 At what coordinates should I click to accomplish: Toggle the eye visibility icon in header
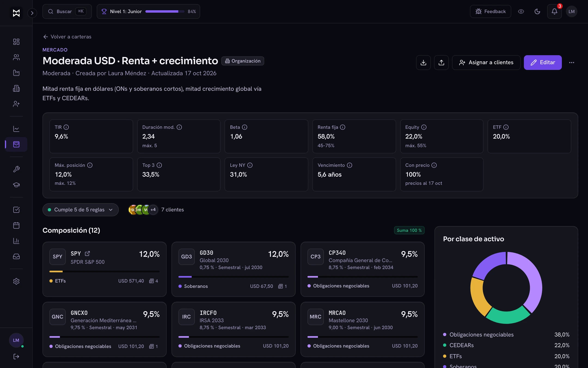click(521, 11)
